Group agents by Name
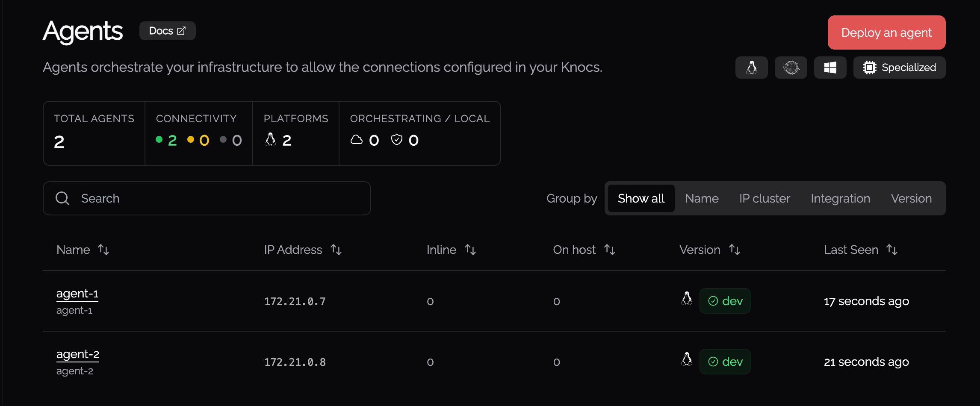 click(702, 198)
